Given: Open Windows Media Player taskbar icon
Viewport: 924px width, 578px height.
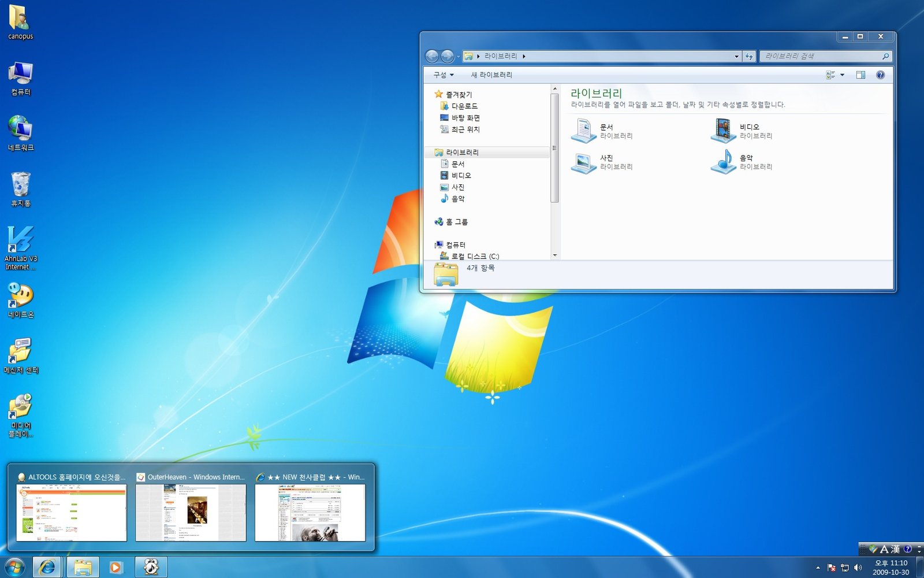Looking at the screenshot, I should point(115,567).
